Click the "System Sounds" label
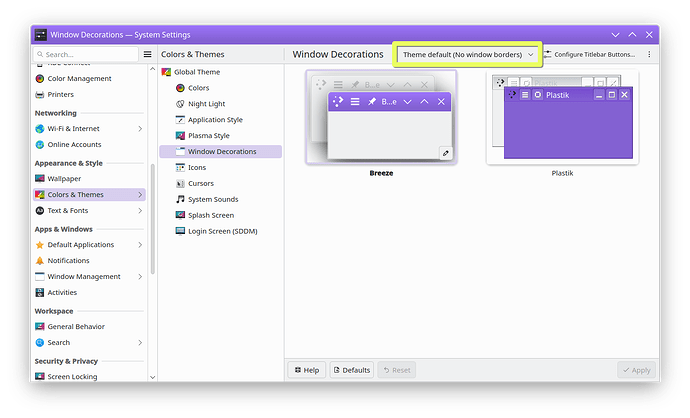 click(x=213, y=199)
